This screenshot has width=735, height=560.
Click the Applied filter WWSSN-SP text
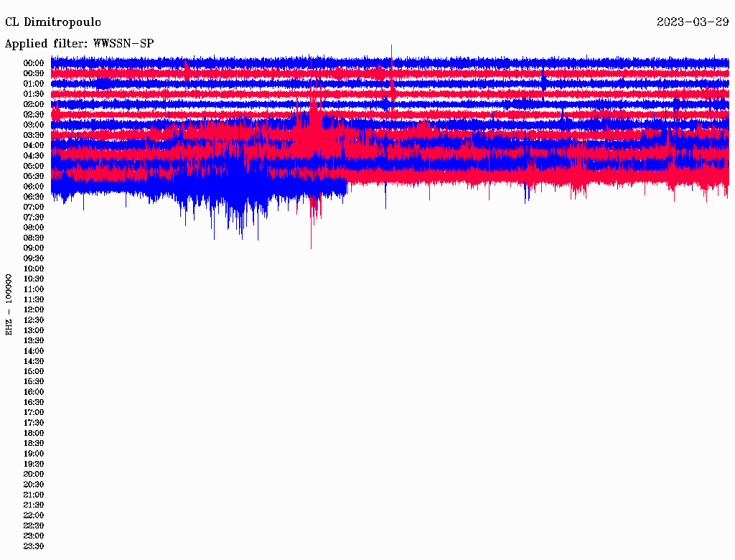click(x=79, y=43)
